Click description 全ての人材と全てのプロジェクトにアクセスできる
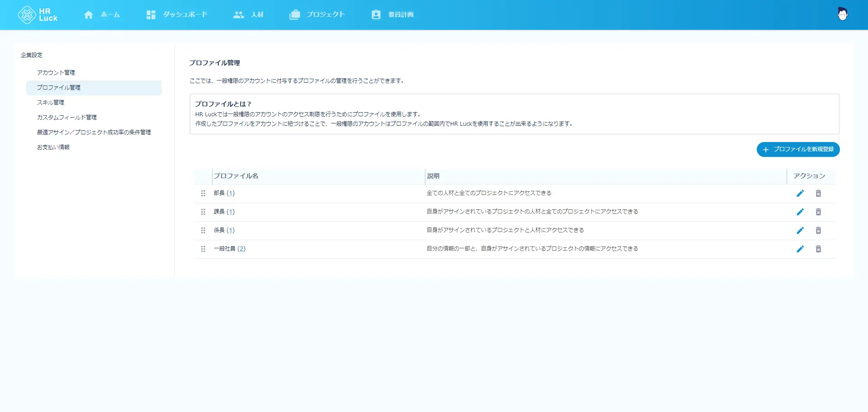Screen dimensions: 868x412 pos(489,193)
